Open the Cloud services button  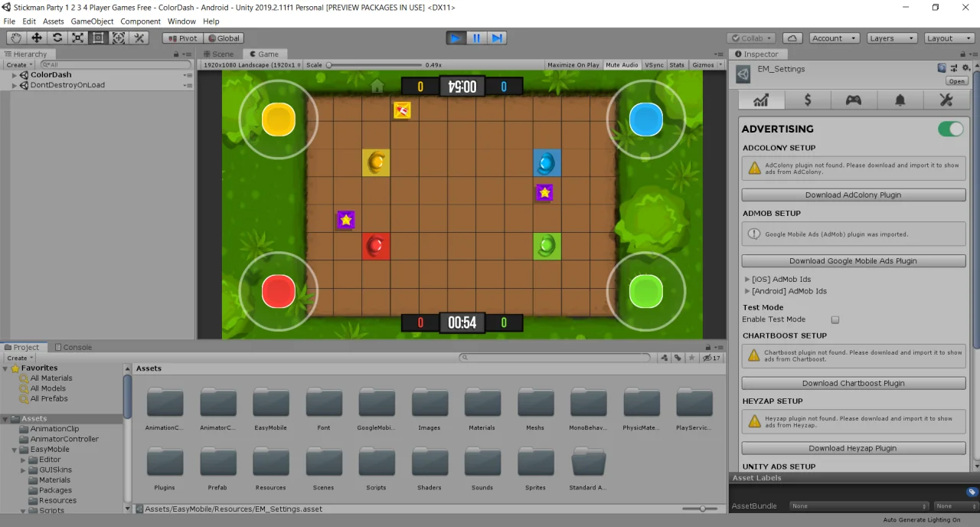[x=792, y=38]
